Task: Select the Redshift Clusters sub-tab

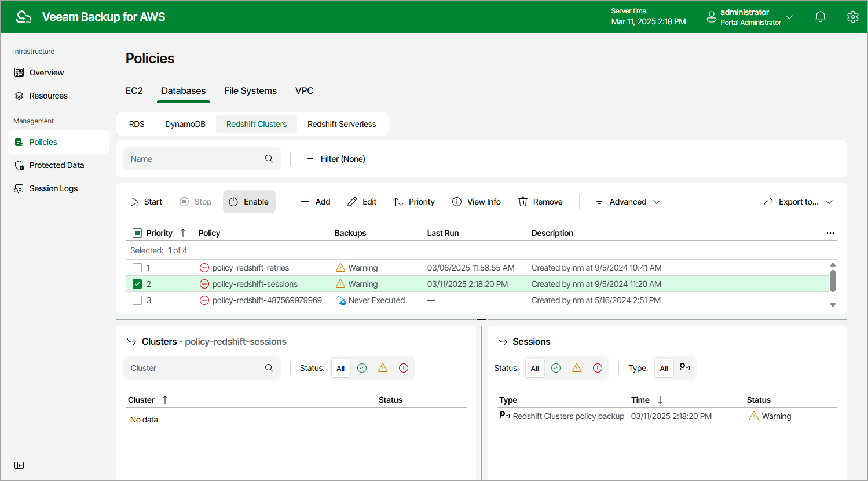Action: point(257,124)
